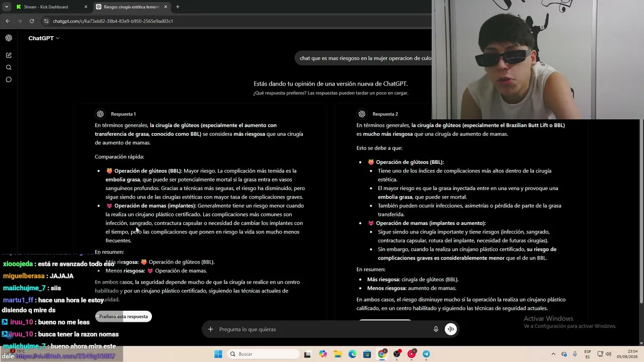Click 'Más riesgosa: cirugía de glúteos (BBL).' line
This screenshot has height=362, width=644.
point(413,280)
